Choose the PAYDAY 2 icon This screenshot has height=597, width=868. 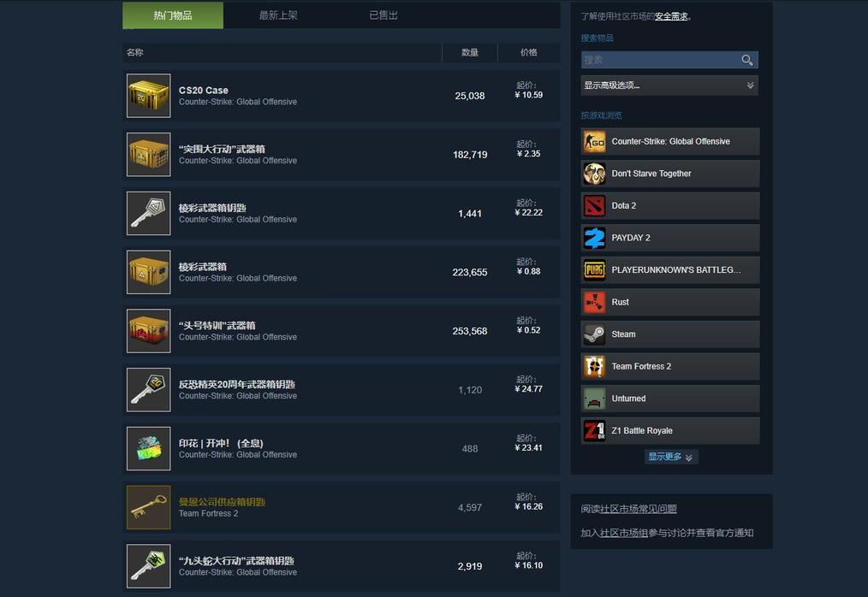point(595,238)
